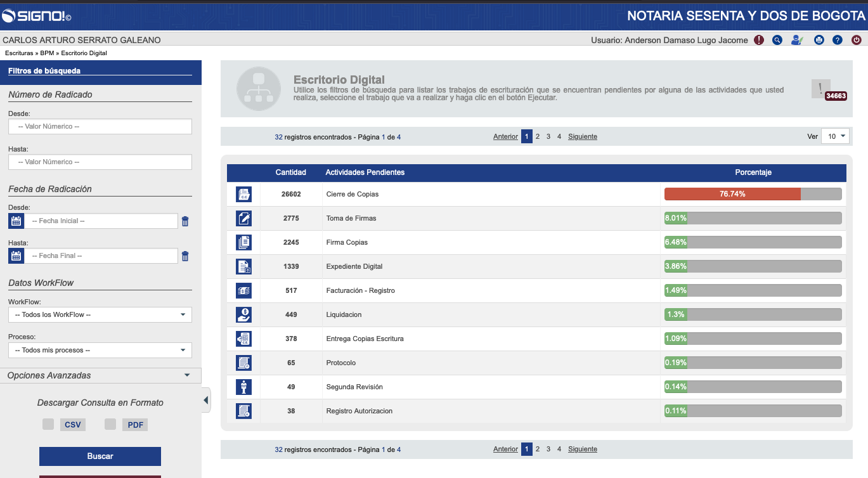The image size is (868, 478).
Task: Click the help question mark icon
Action: 838,40
